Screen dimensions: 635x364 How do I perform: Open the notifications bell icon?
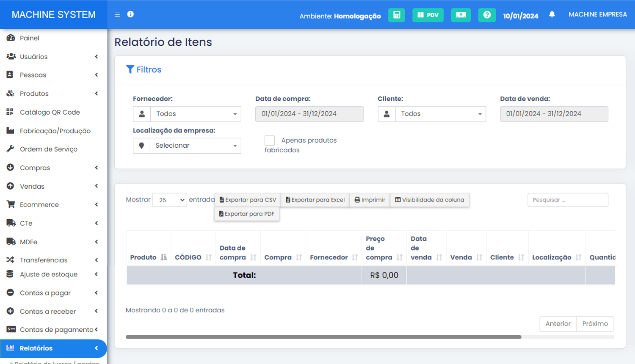pos(552,14)
